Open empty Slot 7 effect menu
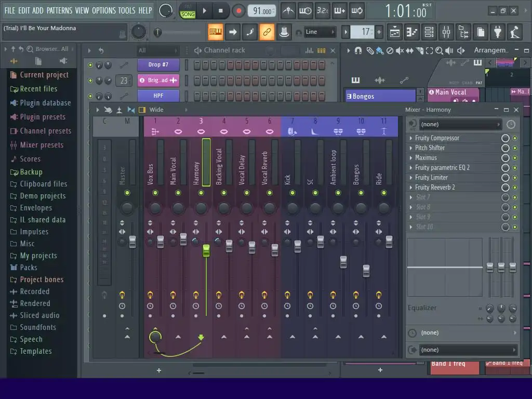This screenshot has width=532, height=399. pyautogui.click(x=411, y=197)
